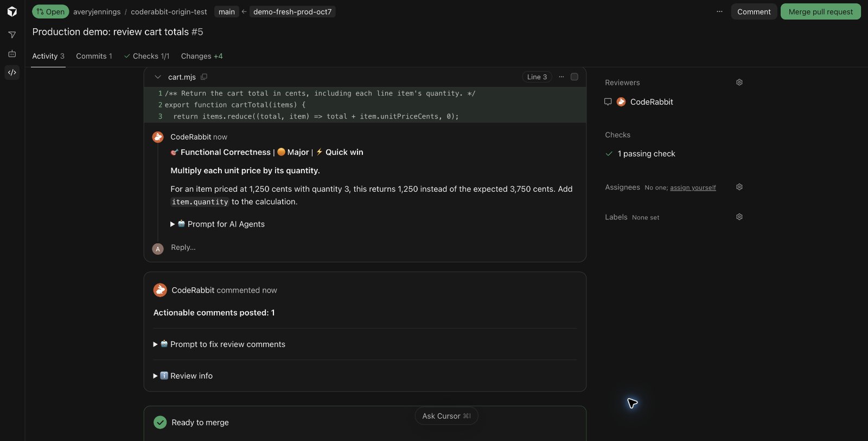The width and height of the screenshot is (868, 441).
Task: Click the CodeRabbit reviewer name
Action: [652, 102]
